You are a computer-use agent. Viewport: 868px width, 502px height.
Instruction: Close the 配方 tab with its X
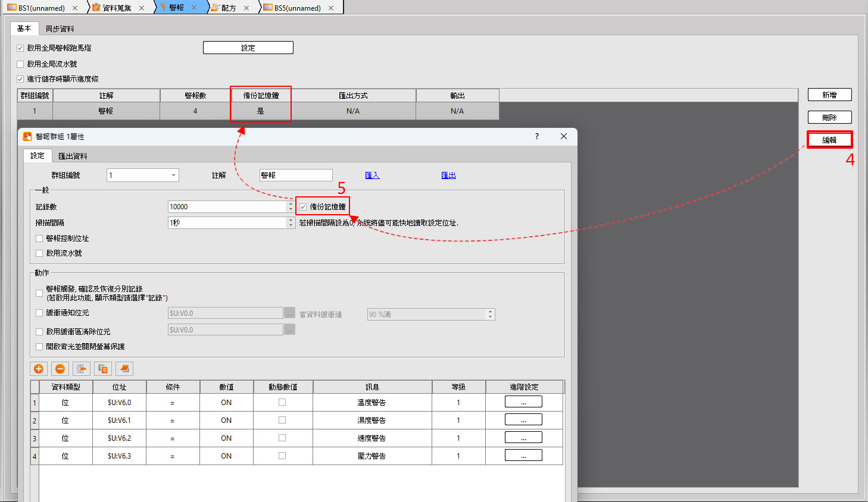coord(246,8)
